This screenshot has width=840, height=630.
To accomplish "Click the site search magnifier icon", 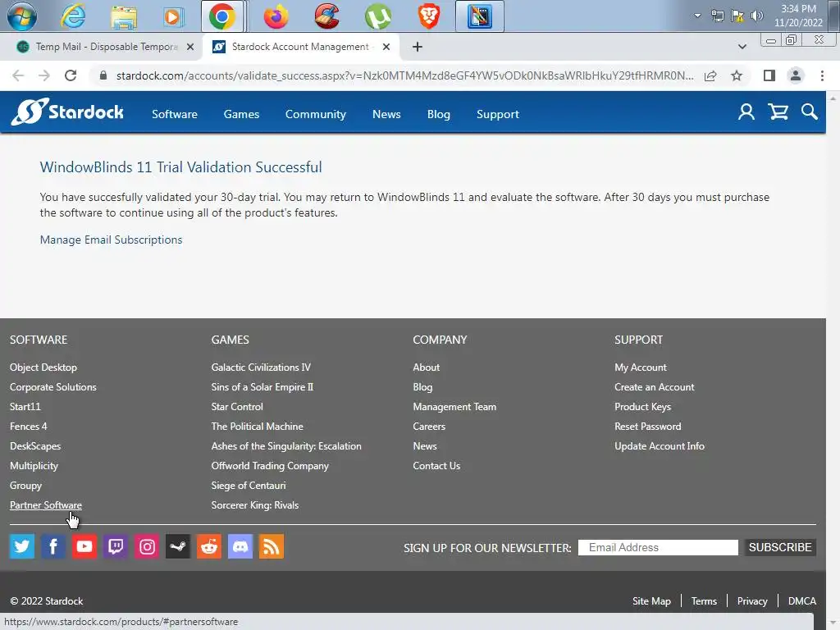I will (810, 112).
